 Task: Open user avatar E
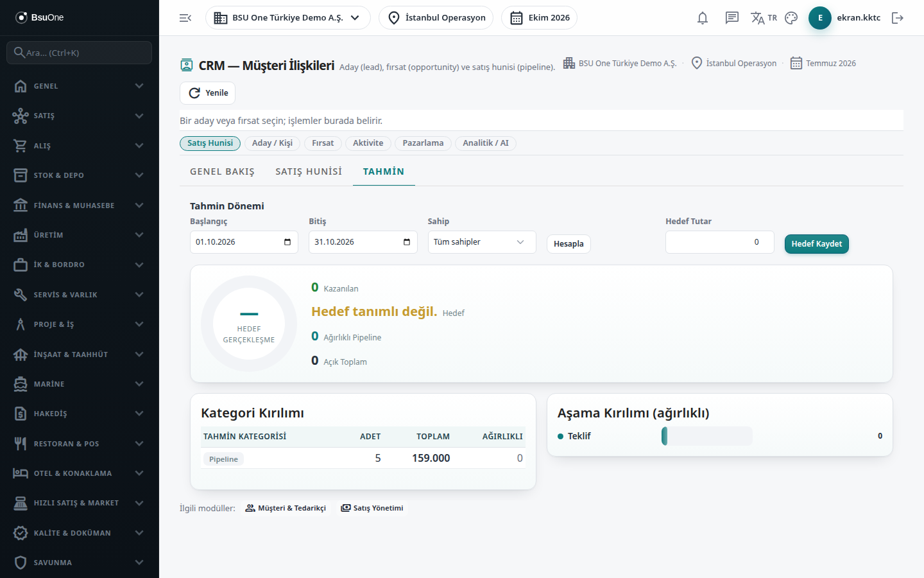820,18
